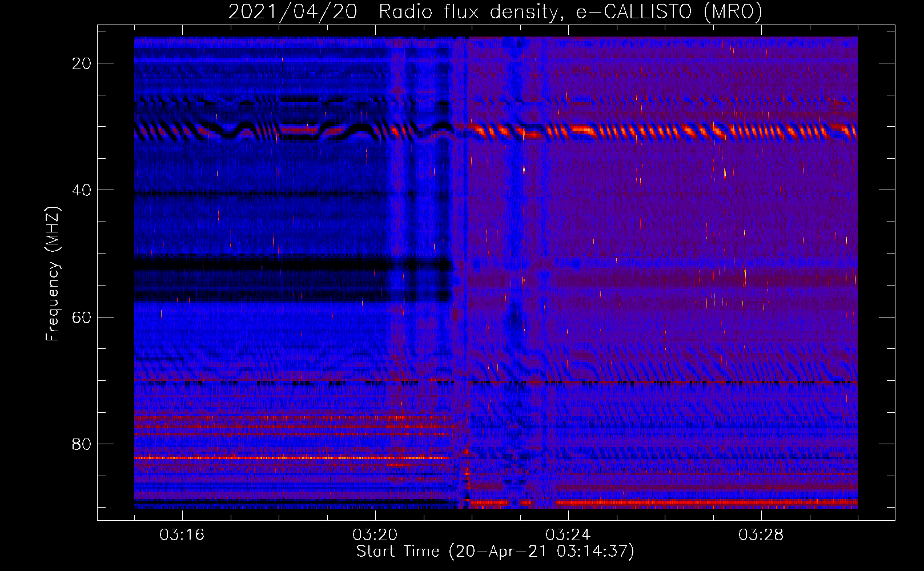
Task: Click the plot title "2021/04/20 Radio flux density, e-CALLISTO (MRO)"
Action: tap(495, 11)
